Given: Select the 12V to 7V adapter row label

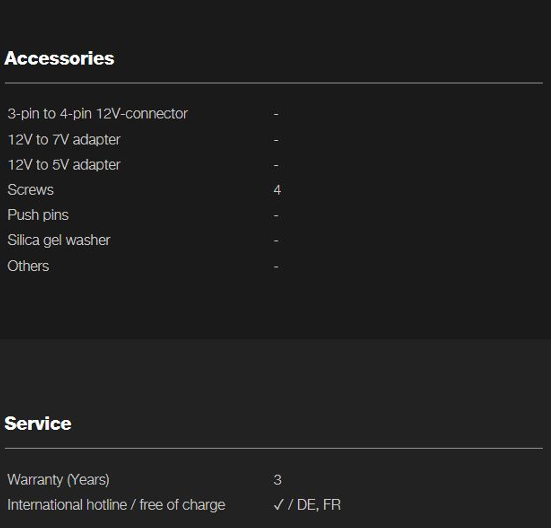Looking at the screenshot, I should click(x=64, y=140).
